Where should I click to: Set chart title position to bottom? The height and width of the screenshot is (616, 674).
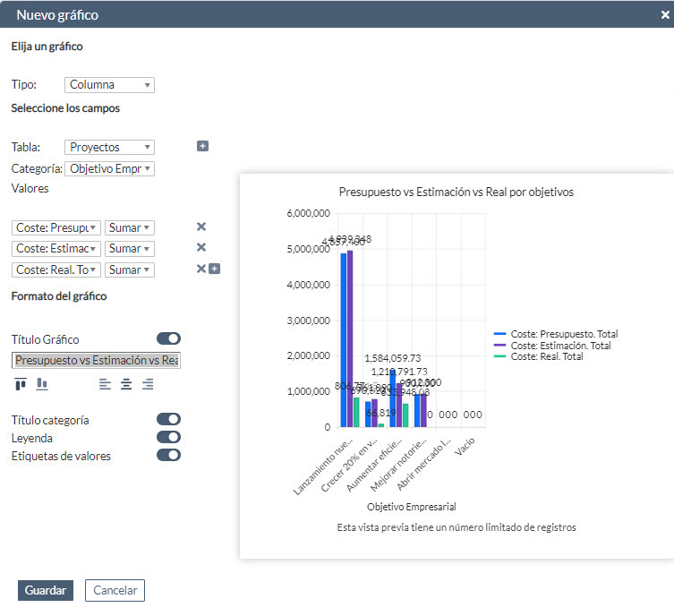[x=42, y=384]
